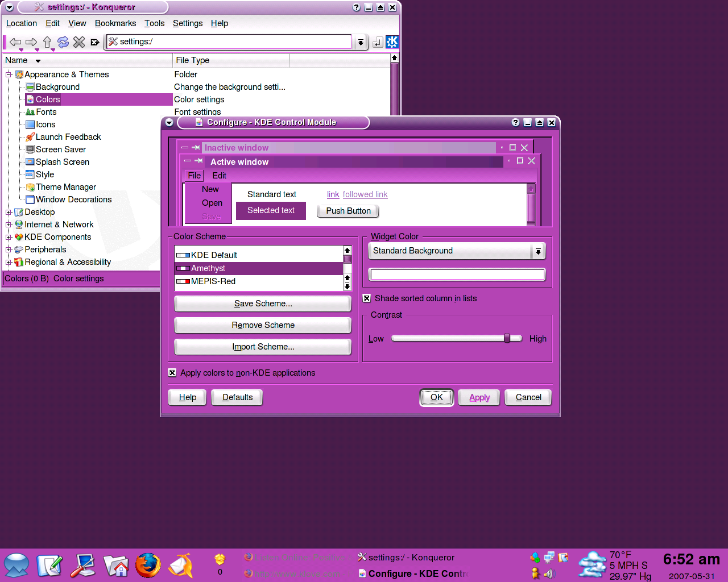Expand the Regional & Accessibility tree node

[x=9, y=262]
